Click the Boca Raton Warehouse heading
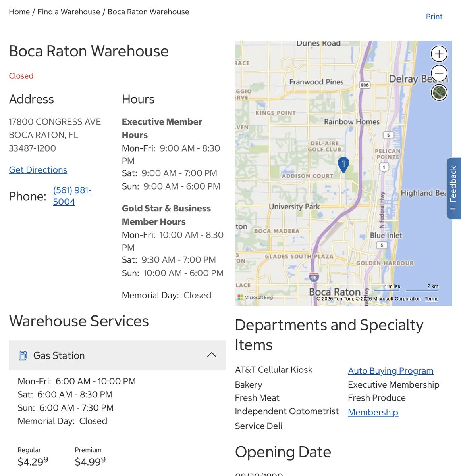This screenshot has height=476, width=461. tap(89, 51)
